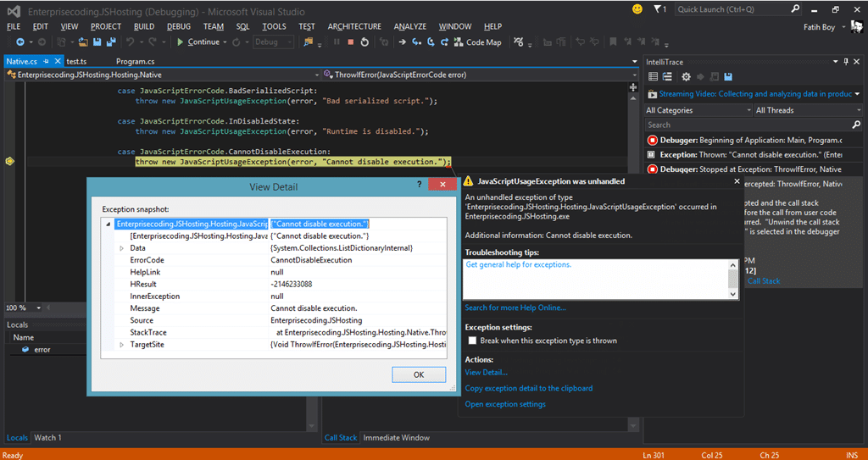868x460 pixels.
Task: Show IntelliTrace calls view icon
Action: 667,77
